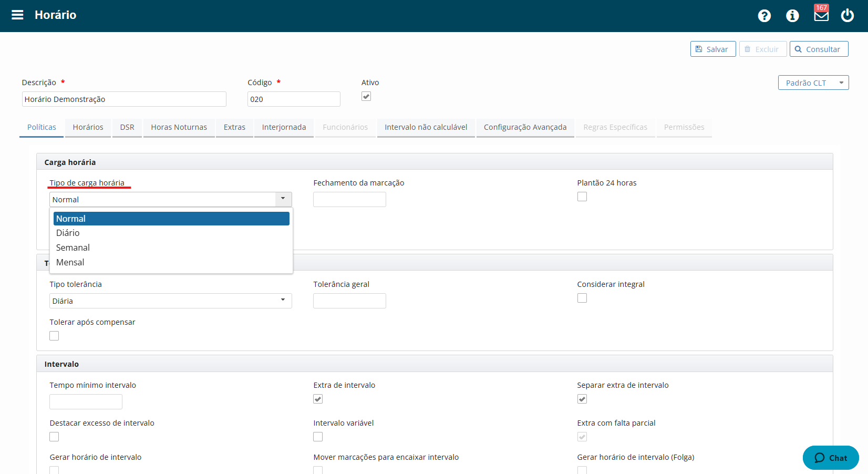Click the Tempo mínimo intervalo field
This screenshot has width=868, height=474.
[86, 401]
